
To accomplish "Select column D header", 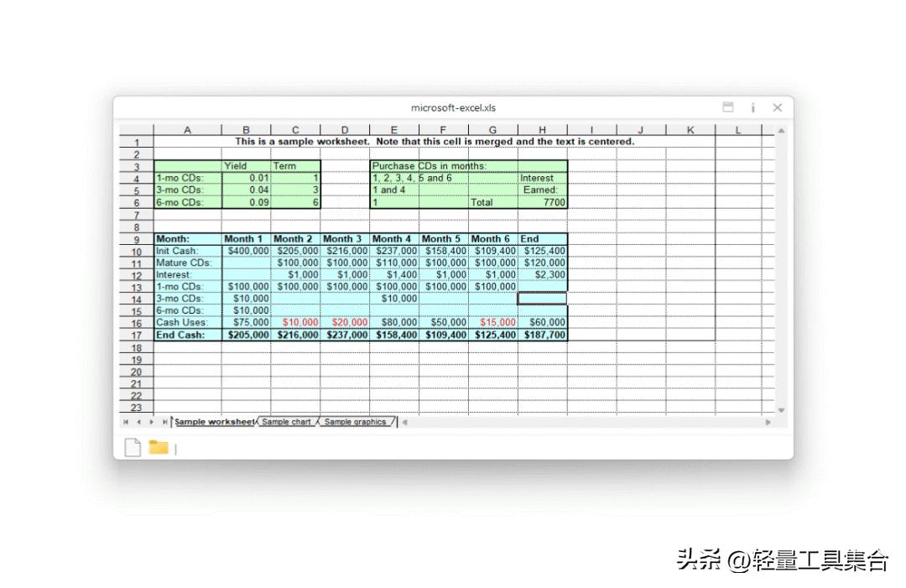I will (345, 130).
